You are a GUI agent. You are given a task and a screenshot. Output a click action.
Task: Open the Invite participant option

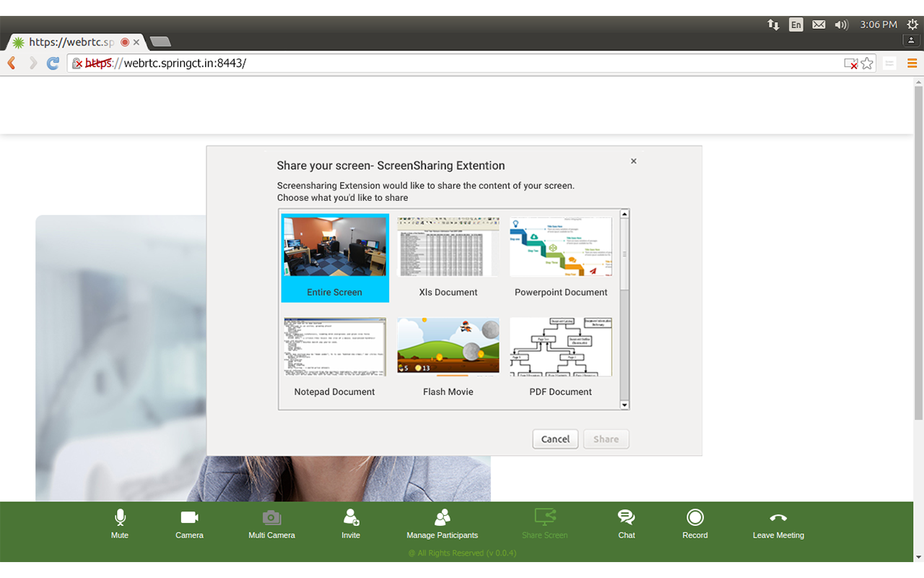pyautogui.click(x=351, y=524)
